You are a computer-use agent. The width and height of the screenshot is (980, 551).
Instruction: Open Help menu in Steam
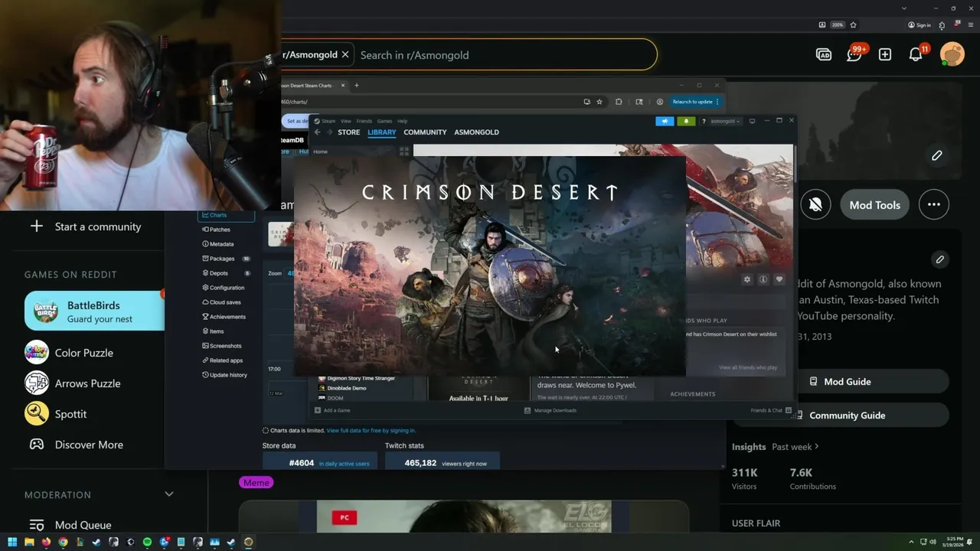403,121
